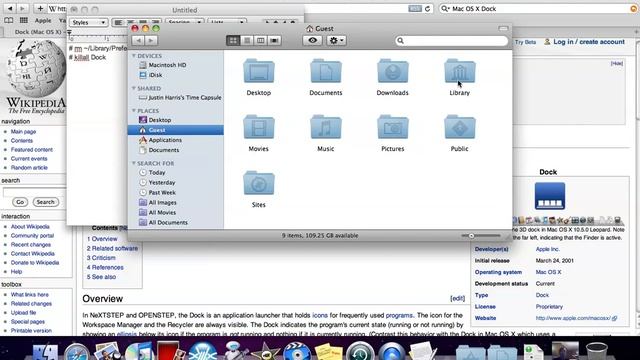Open the Featured content link
The image size is (640, 360).
32,149
